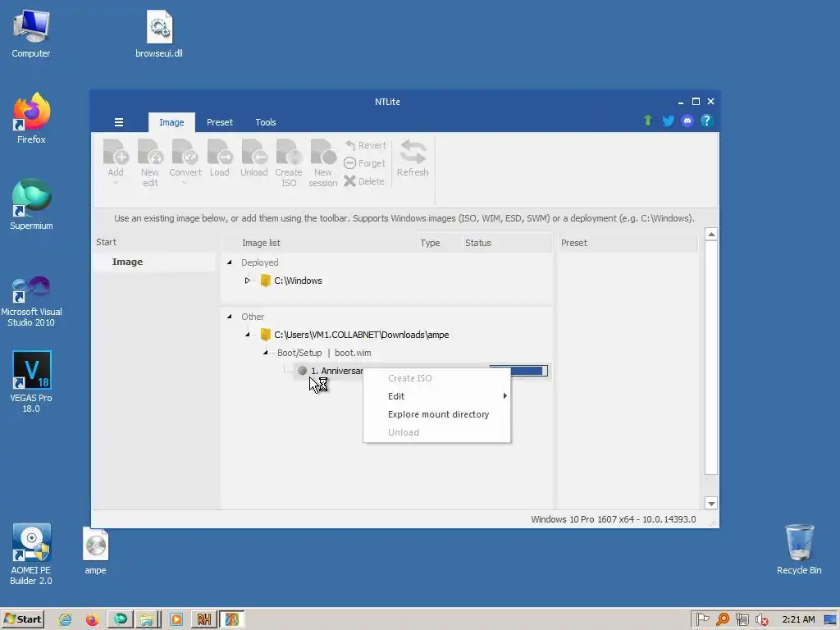Collapse the Deployed group
The image size is (840, 630).
(x=230, y=262)
